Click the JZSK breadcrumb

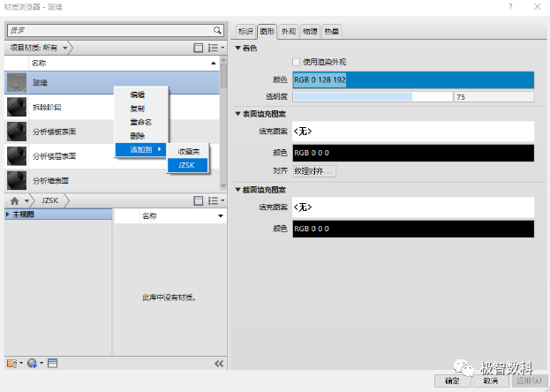tap(49, 200)
